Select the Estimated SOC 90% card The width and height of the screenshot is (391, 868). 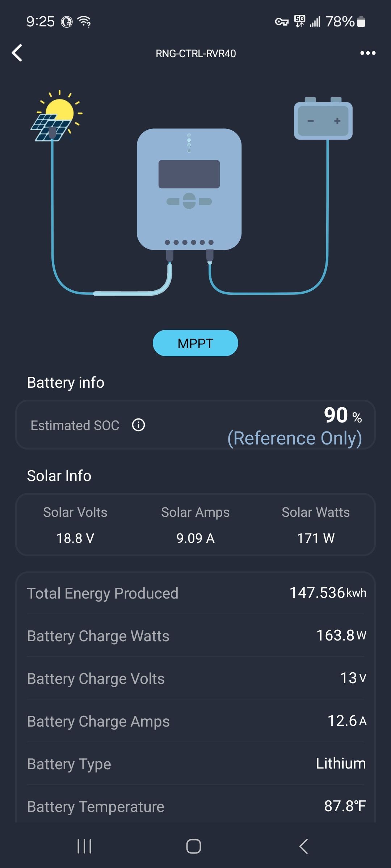[x=195, y=425]
